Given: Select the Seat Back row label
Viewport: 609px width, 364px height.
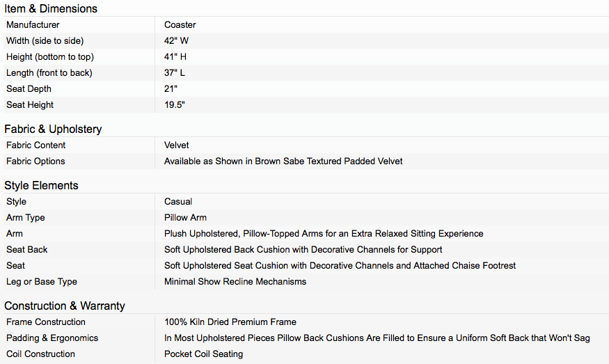Looking at the screenshot, I should pos(27,249).
